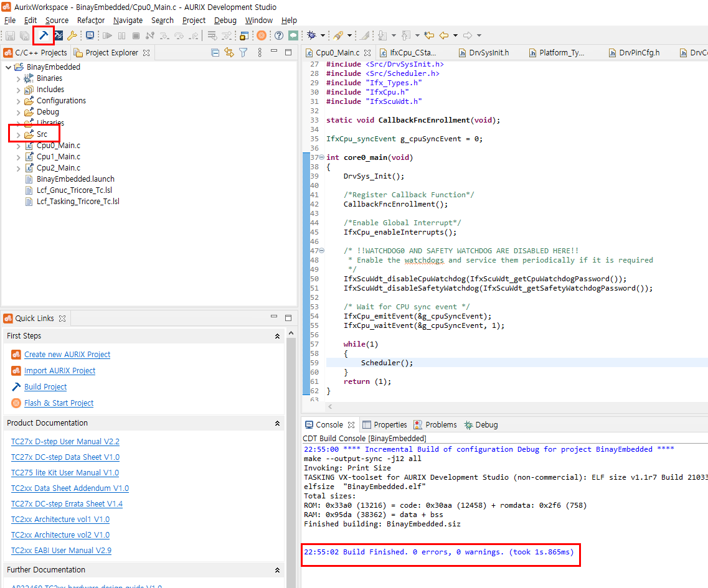Launch Debug with the bug icon
Viewport: 708px width, 588px height.
[311, 35]
